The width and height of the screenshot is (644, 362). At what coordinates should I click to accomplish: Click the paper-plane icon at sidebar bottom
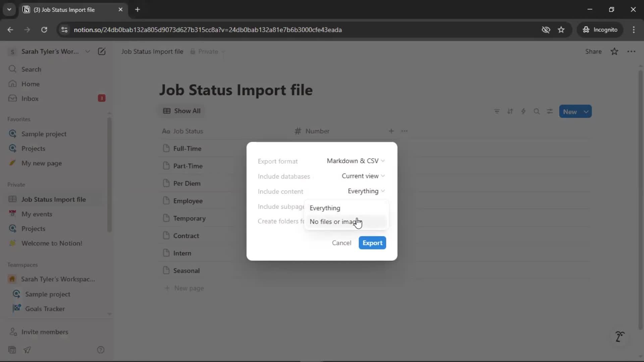pyautogui.click(x=27, y=350)
